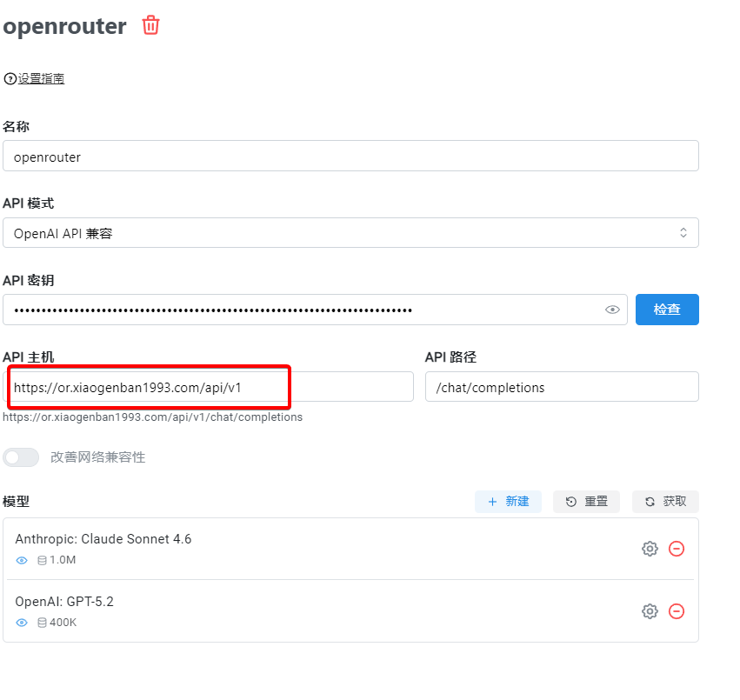This screenshot has width=740, height=700.
Task: Click the 获取 models button
Action: click(665, 502)
